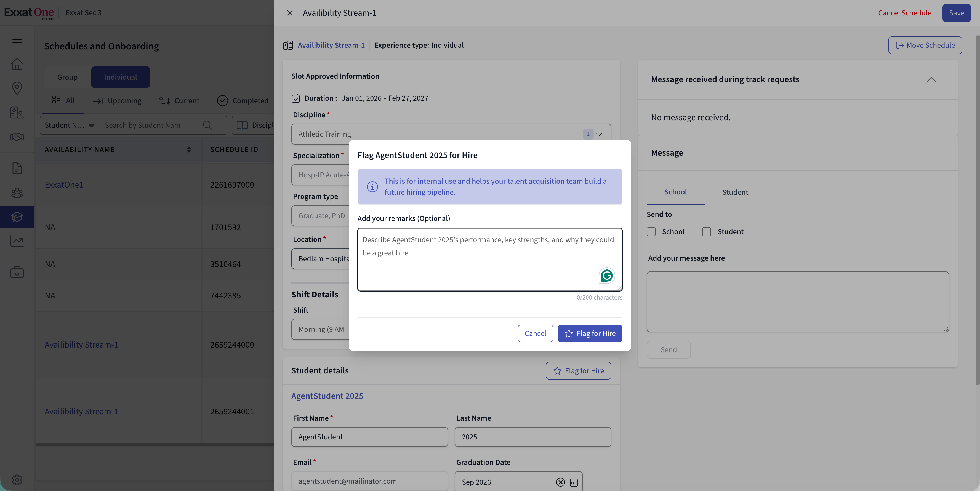Expand the Athletic Training discipline dropdown
This screenshot has height=491, width=980.
(x=599, y=134)
